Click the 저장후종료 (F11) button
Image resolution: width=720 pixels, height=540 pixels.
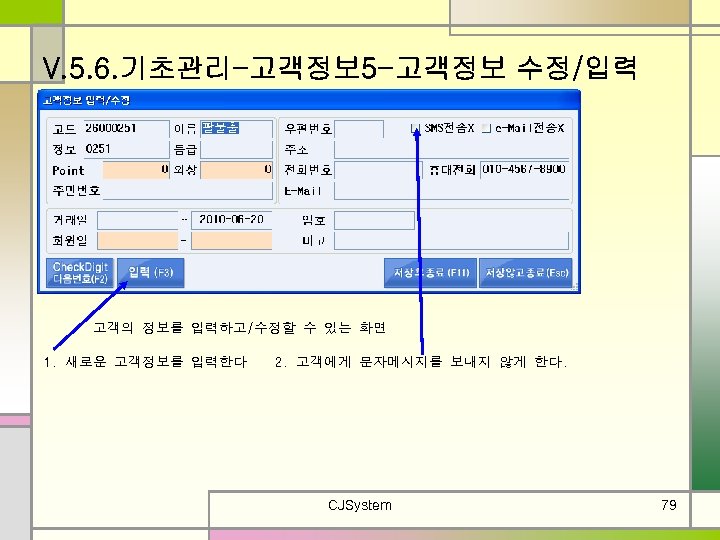coord(430,273)
